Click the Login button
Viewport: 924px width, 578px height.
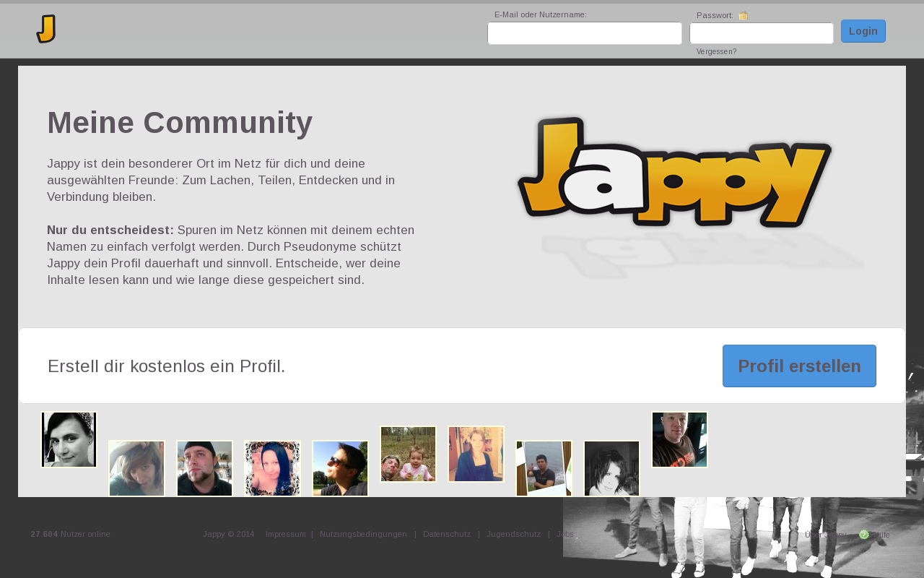[863, 31]
